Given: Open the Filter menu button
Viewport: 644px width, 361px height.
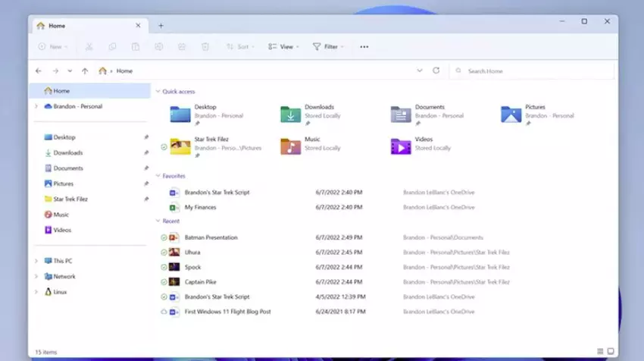Looking at the screenshot, I should coord(328,47).
